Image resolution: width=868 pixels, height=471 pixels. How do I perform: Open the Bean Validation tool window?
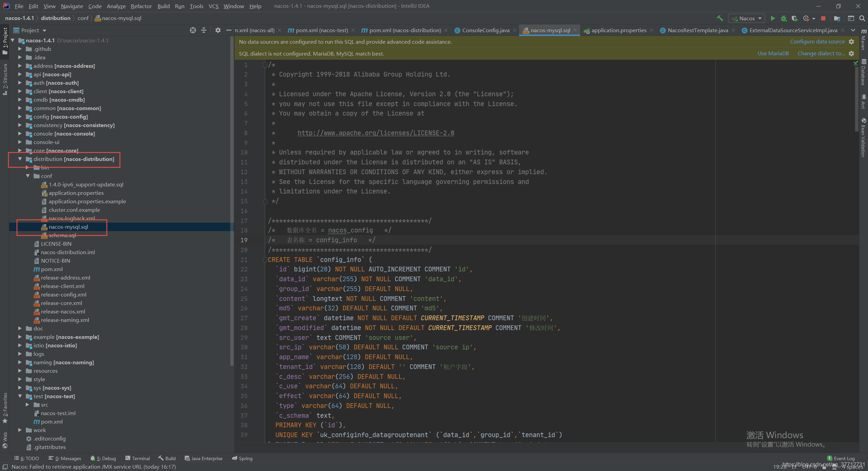pyautogui.click(x=864, y=137)
